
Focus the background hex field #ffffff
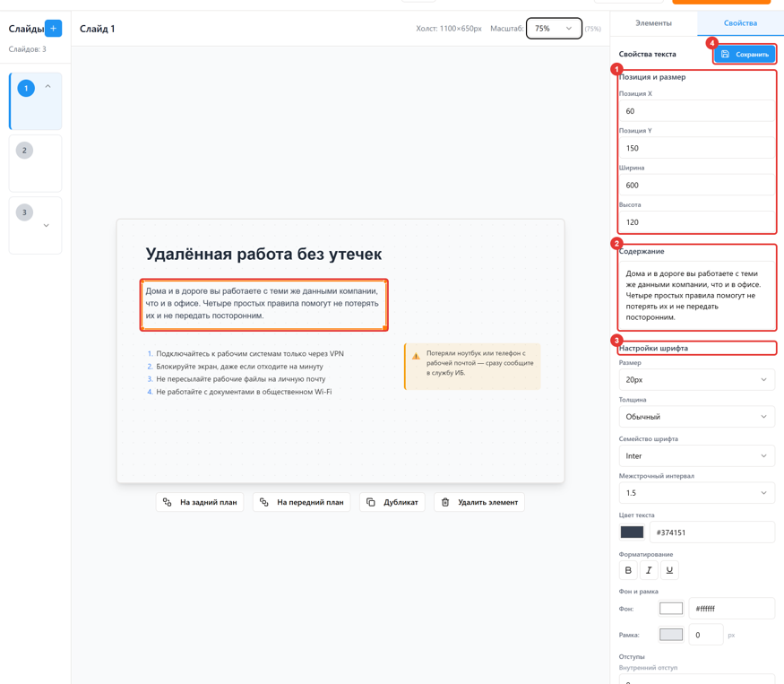[x=731, y=609]
